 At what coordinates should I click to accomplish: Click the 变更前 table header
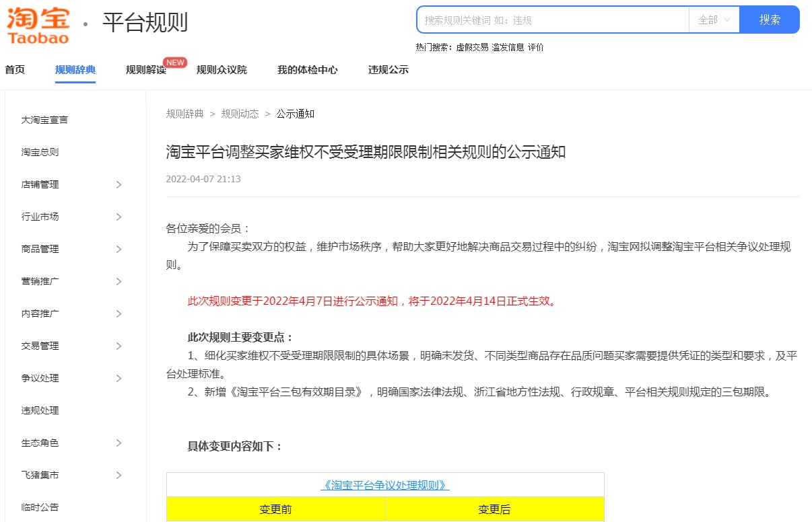(276, 509)
